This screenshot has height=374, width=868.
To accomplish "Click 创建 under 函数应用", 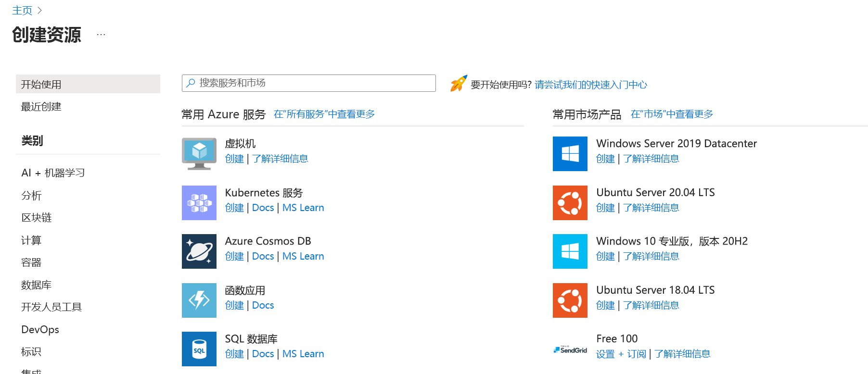I will click(x=235, y=305).
